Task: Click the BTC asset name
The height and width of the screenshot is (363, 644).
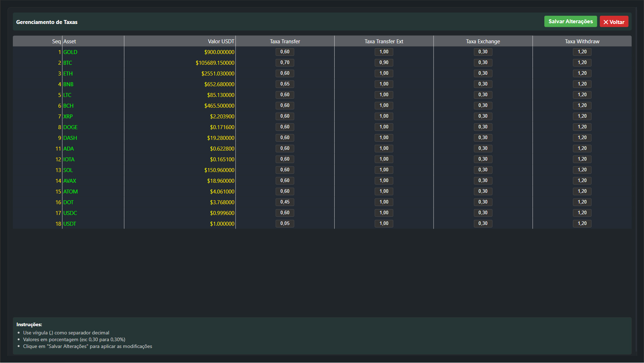Action: pos(68,63)
